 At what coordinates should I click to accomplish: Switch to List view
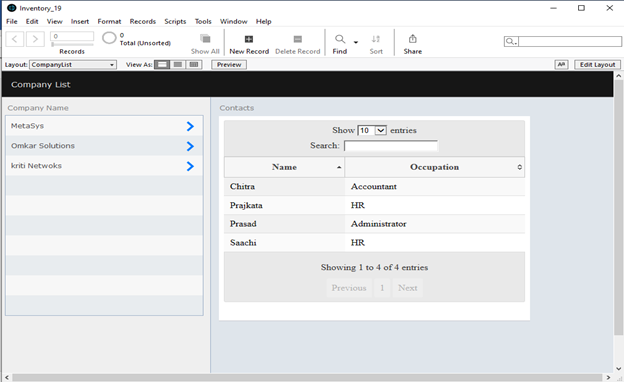pyautogui.click(x=178, y=64)
